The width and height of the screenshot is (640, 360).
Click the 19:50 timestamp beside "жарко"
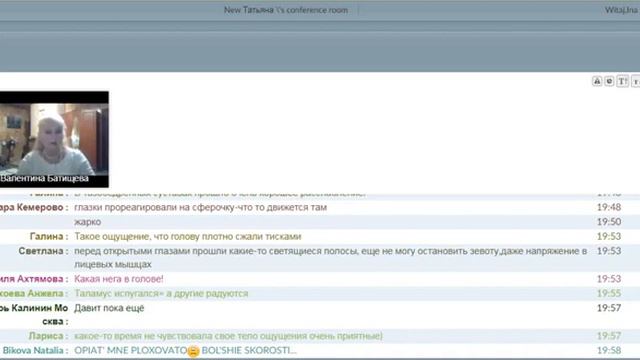click(x=609, y=222)
